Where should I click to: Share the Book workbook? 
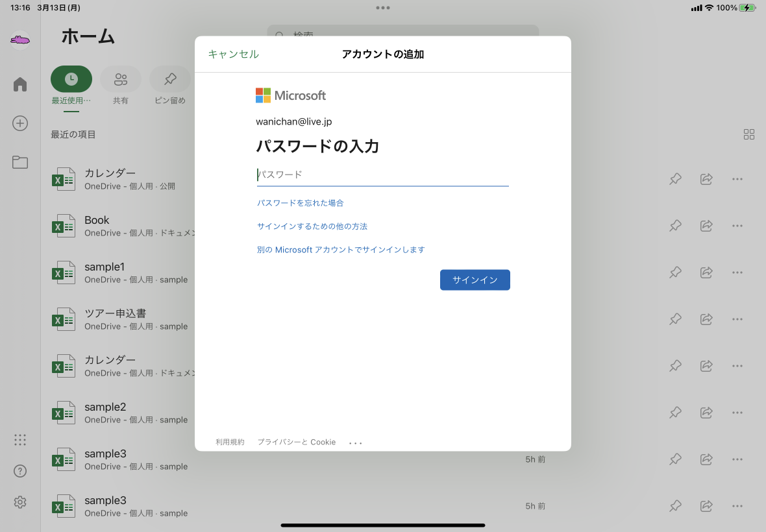706,225
